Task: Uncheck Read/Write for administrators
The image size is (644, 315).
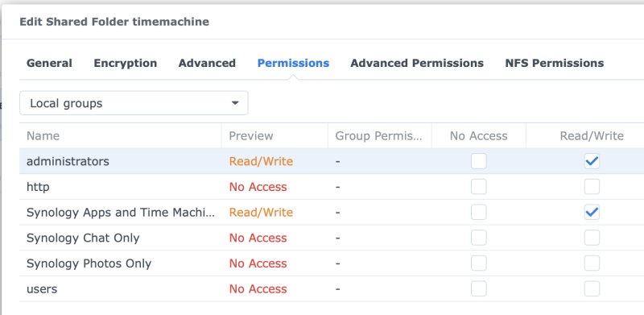Action: coord(592,161)
